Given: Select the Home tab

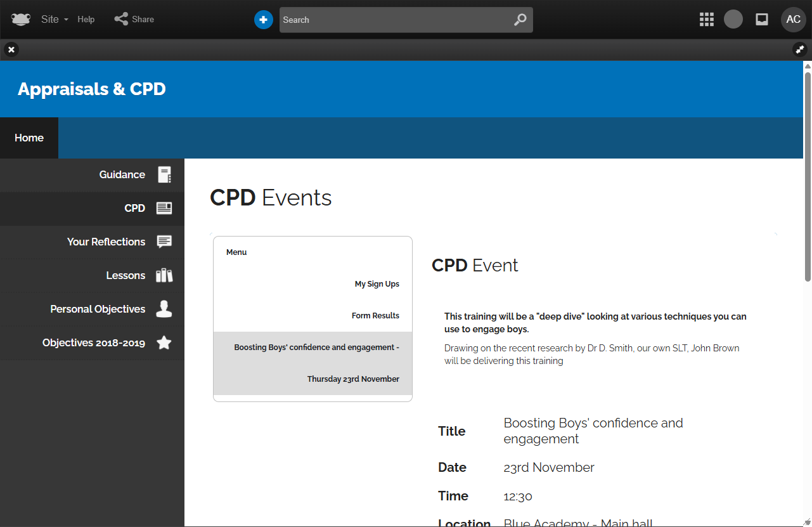Looking at the screenshot, I should [x=29, y=138].
